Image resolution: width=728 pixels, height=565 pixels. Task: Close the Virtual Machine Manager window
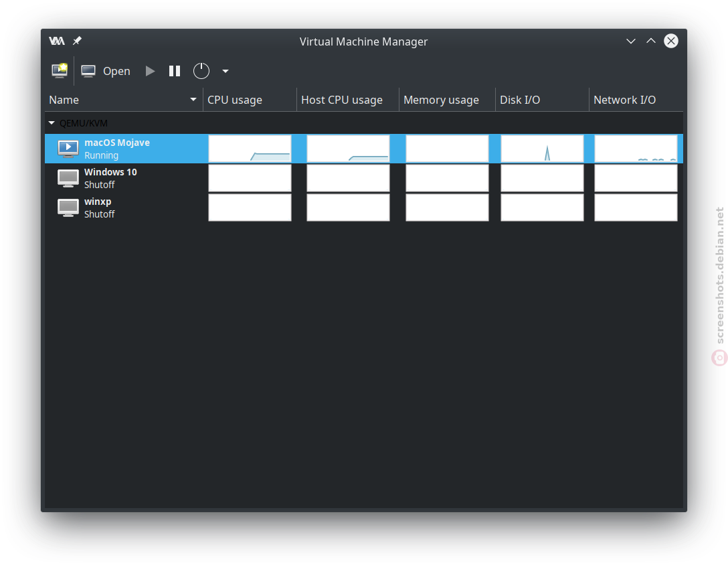pyautogui.click(x=671, y=41)
